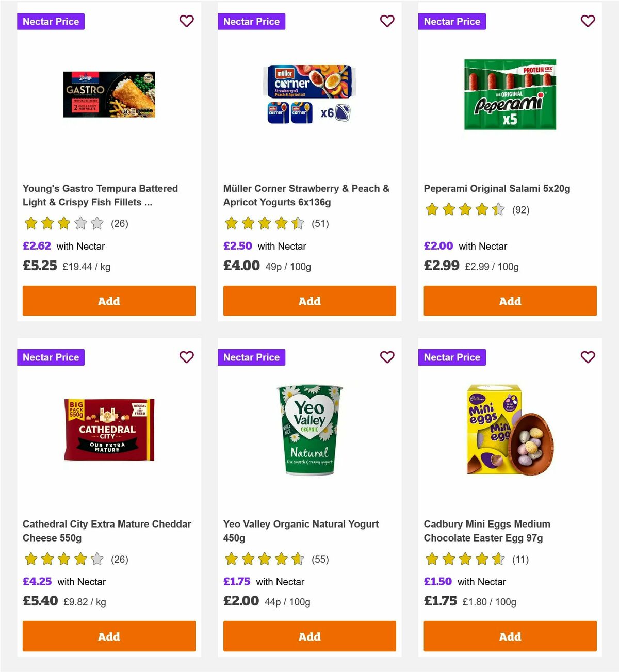This screenshot has width=619, height=672.
Task: Add Peperami Original Salami to trolley
Action: click(510, 301)
